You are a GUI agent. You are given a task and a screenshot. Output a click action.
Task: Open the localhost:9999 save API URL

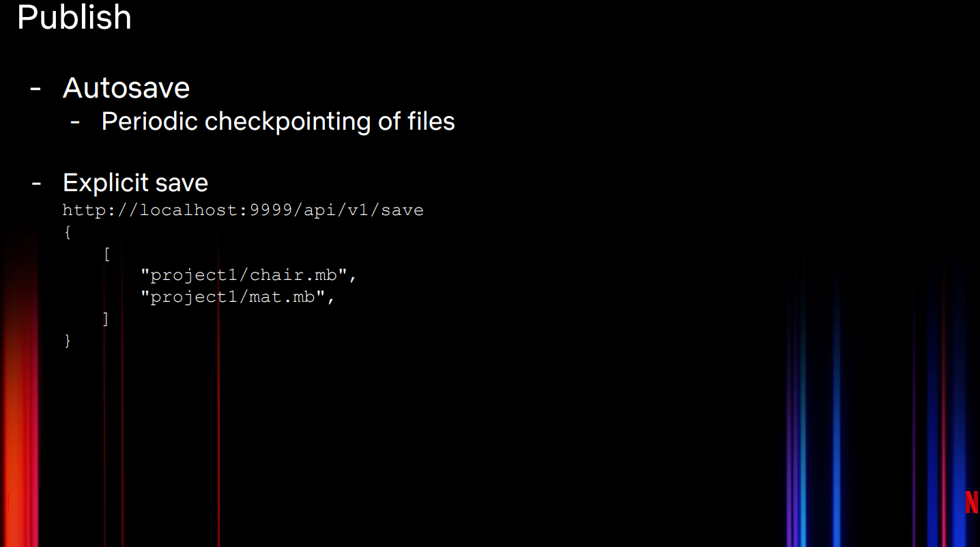[x=243, y=210]
